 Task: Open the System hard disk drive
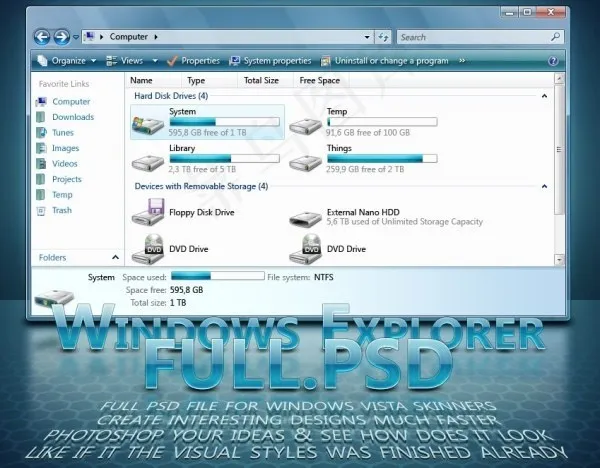pyautogui.click(x=148, y=124)
